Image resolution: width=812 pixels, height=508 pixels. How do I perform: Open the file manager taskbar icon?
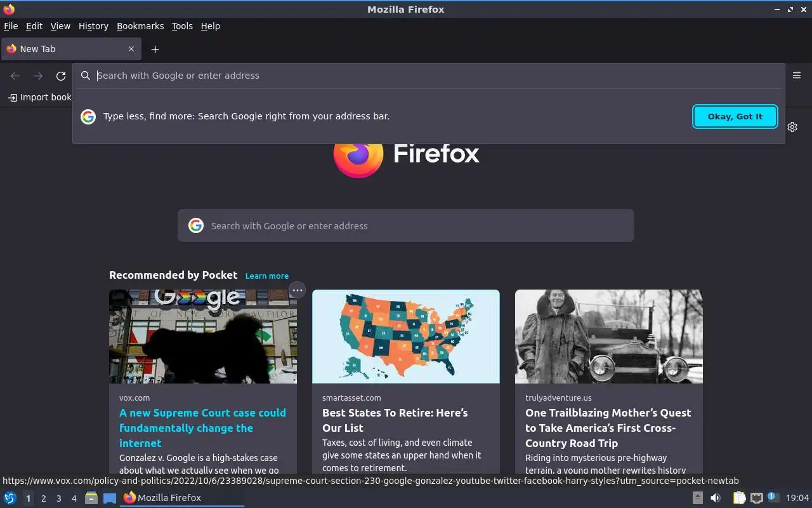click(91, 498)
